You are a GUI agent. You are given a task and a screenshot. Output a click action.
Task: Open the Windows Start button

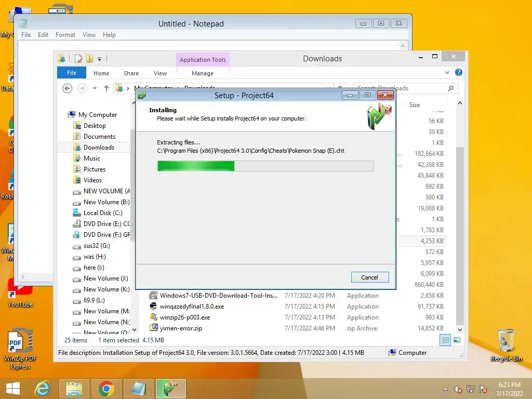13,389
